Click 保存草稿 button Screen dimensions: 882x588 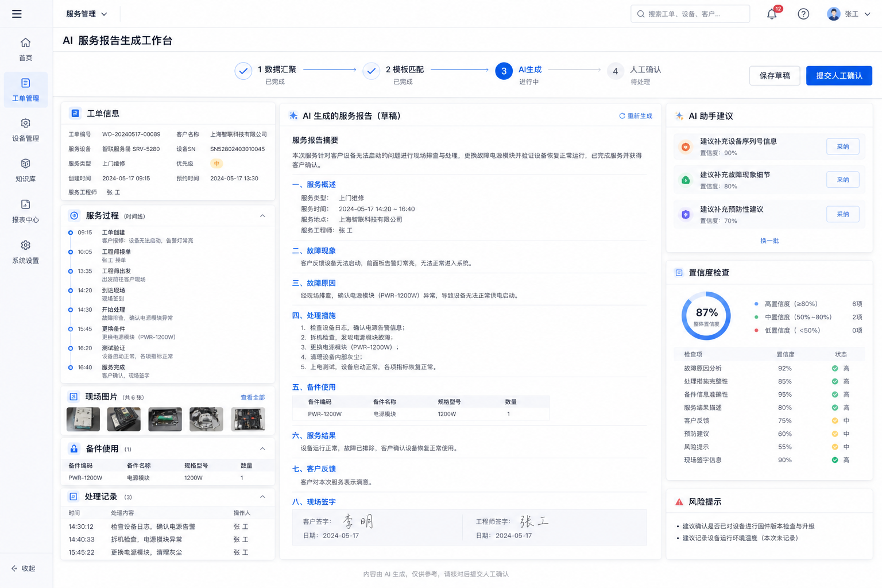775,76
